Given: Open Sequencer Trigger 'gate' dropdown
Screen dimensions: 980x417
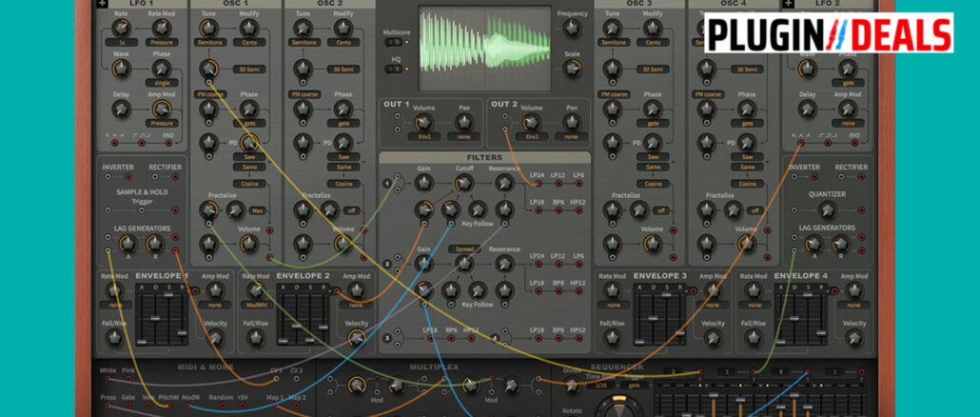Looking at the screenshot, I should pos(635,386).
